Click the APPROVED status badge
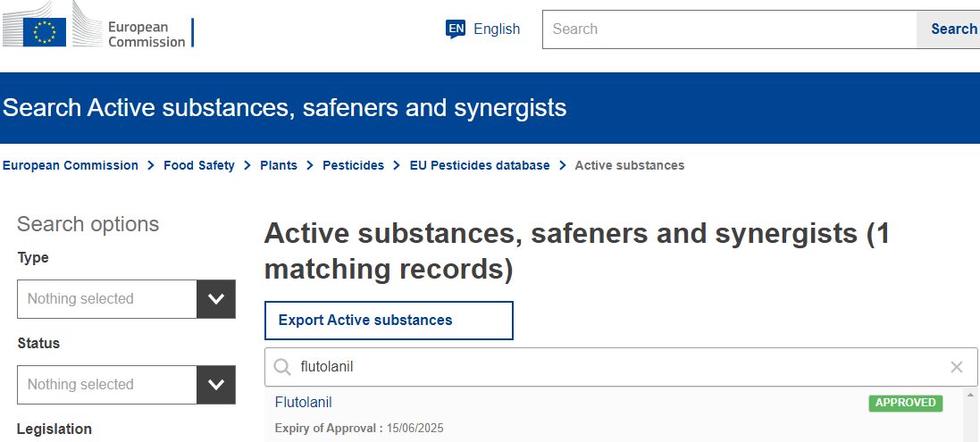980x442 pixels. [905, 403]
